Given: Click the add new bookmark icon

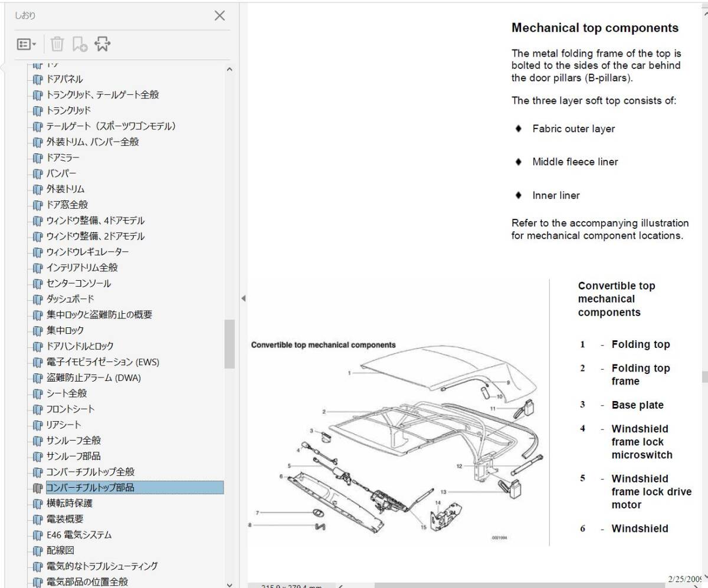Looking at the screenshot, I should coord(80,44).
